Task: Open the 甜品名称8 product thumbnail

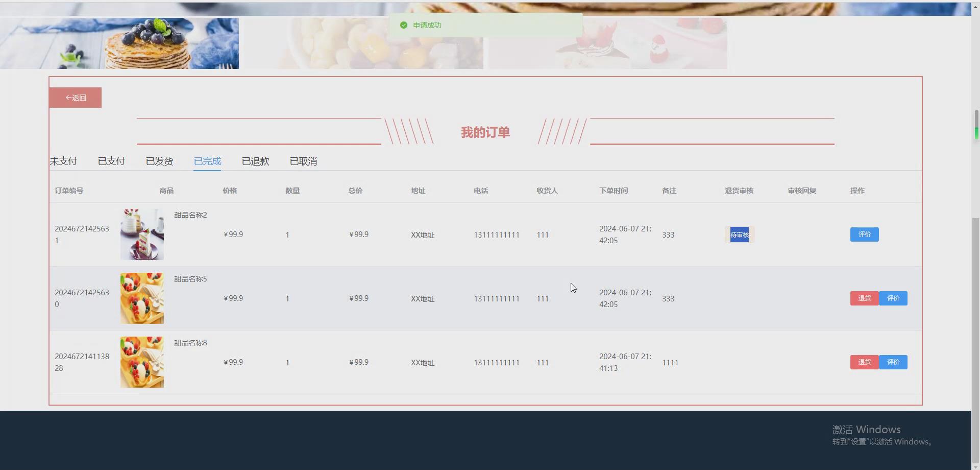Action: (142, 362)
